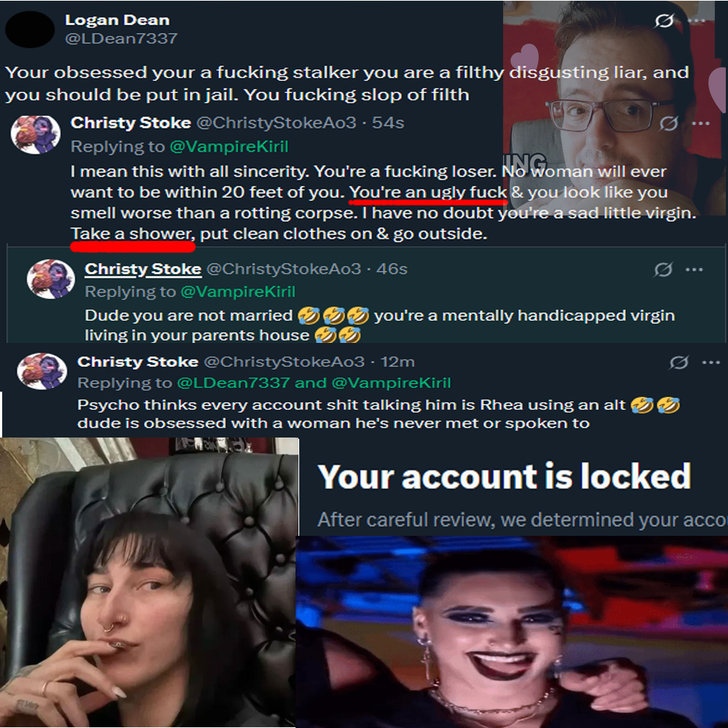This screenshot has height=728, width=728.
Task: Open the more options menu on the 46s reply
Action: click(694, 270)
